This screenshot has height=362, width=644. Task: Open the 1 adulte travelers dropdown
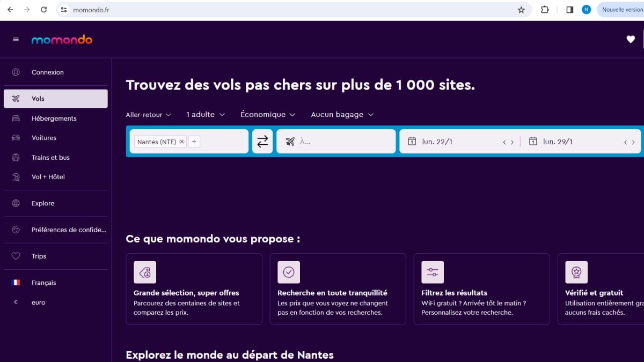(x=206, y=115)
